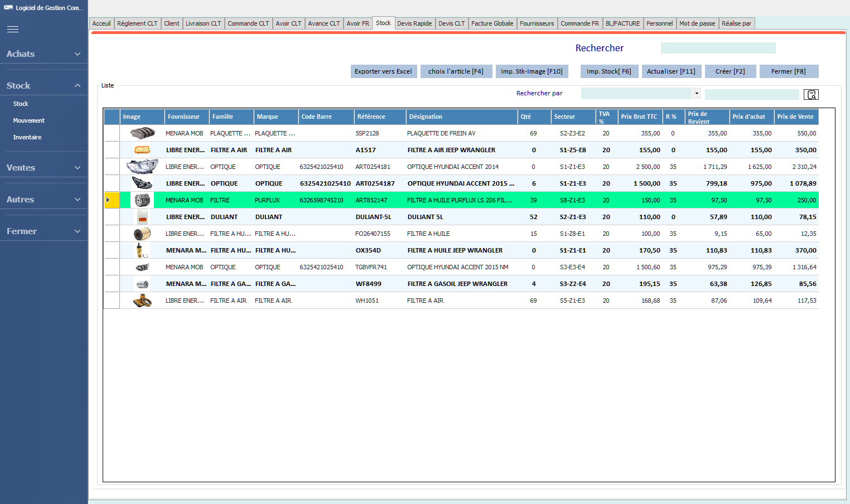Click the brake pad thumbnail for 5SP2128
Screen dimensions: 850x504
point(142,133)
